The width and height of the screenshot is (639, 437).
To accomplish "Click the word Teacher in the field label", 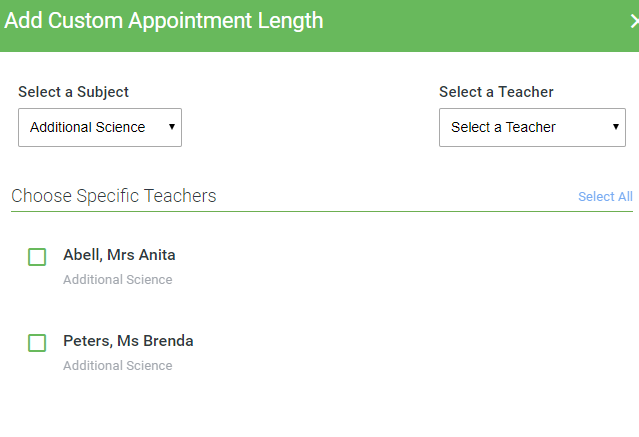I will 526,92.
